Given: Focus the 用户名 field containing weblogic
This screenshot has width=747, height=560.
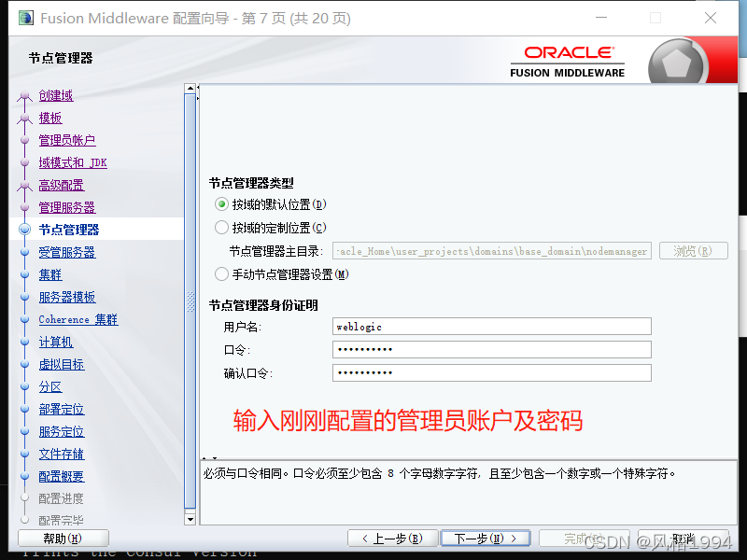Looking at the screenshot, I should (492, 327).
